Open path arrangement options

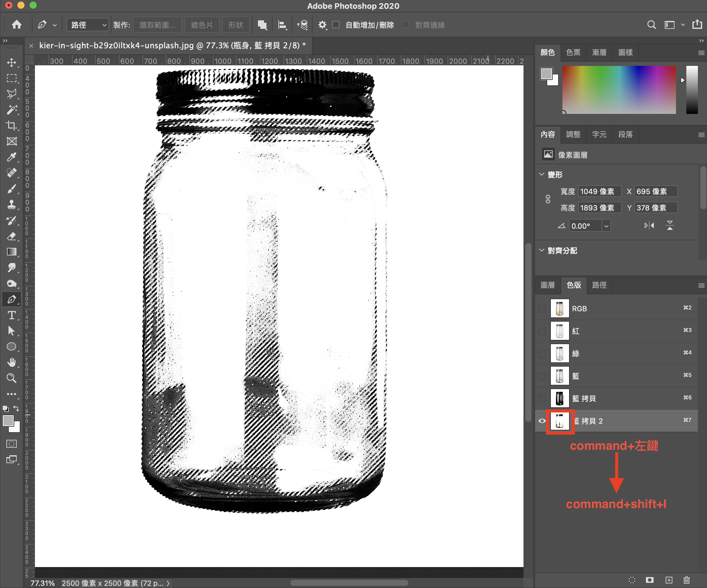coord(302,25)
